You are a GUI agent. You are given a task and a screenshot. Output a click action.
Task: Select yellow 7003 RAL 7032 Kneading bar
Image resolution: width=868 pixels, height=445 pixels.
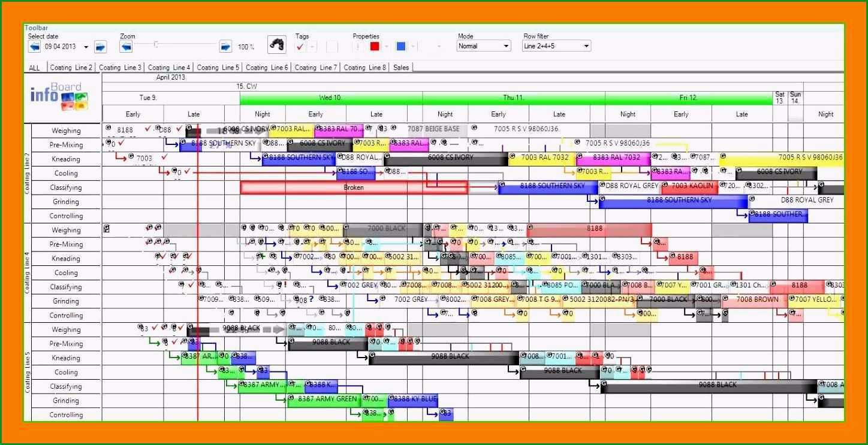pyautogui.click(x=542, y=158)
